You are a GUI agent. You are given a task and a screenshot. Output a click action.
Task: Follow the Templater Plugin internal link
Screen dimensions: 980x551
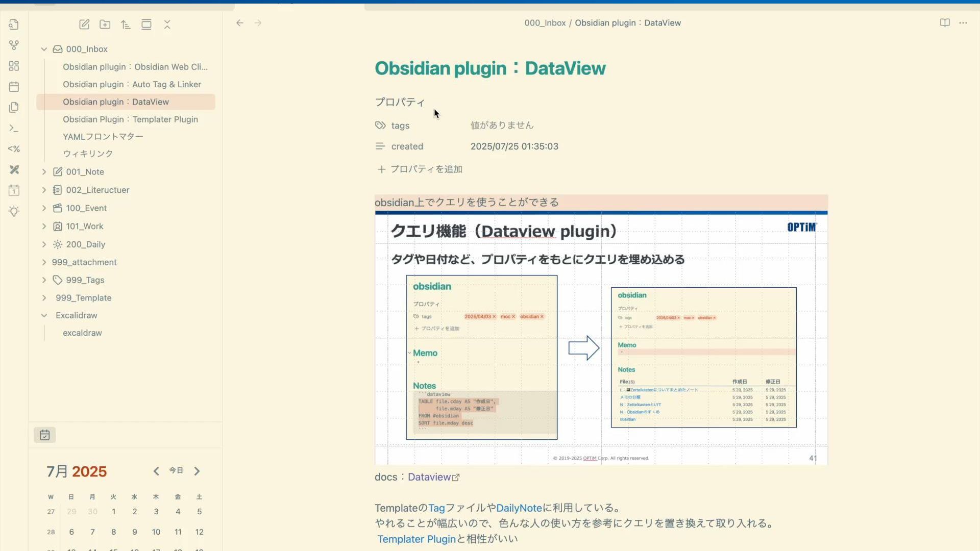click(416, 539)
